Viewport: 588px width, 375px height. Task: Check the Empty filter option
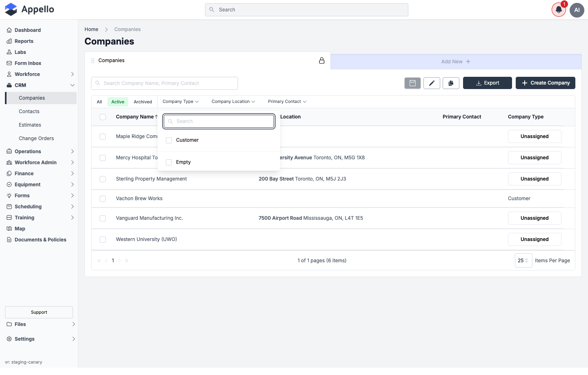point(169,162)
